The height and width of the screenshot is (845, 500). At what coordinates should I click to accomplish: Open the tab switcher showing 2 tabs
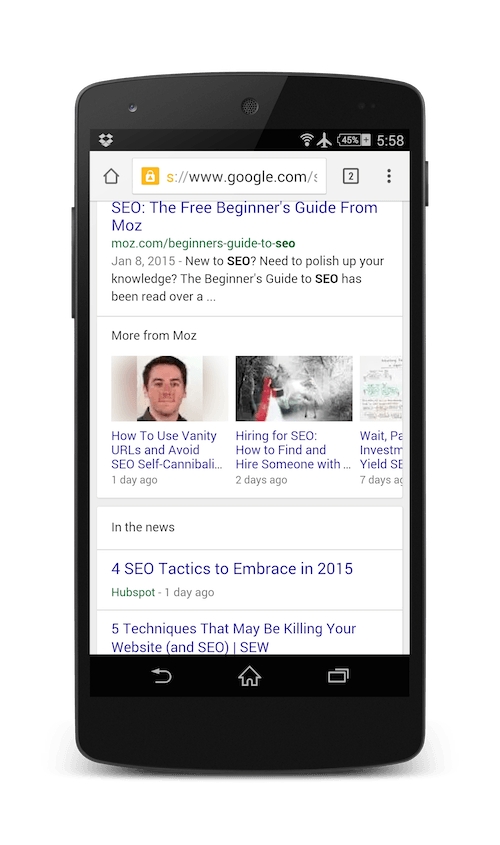click(350, 176)
